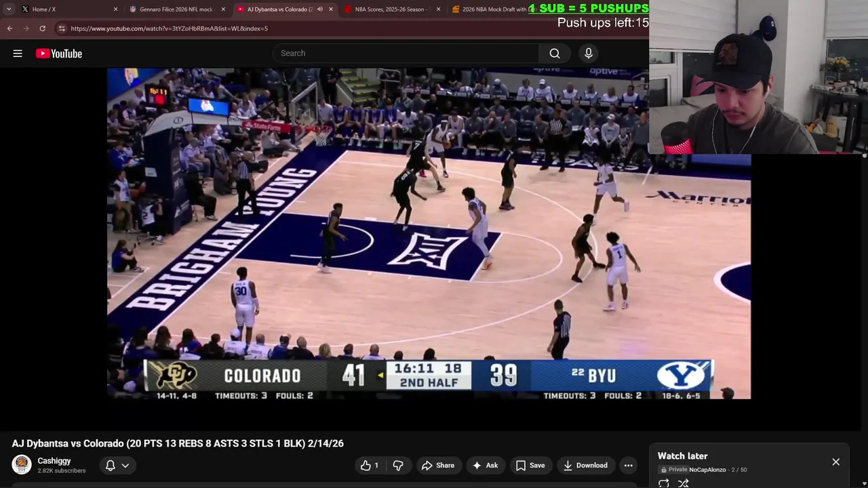Save the video to a playlist
Image resolution: width=868 pixels, height=488 pixels.
(x=530, y=465)
